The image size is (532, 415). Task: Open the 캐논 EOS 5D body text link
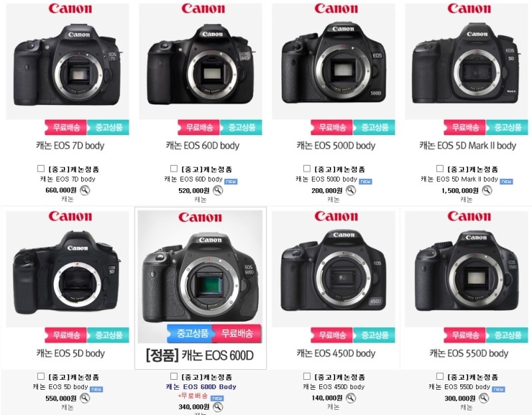[61, 387]
